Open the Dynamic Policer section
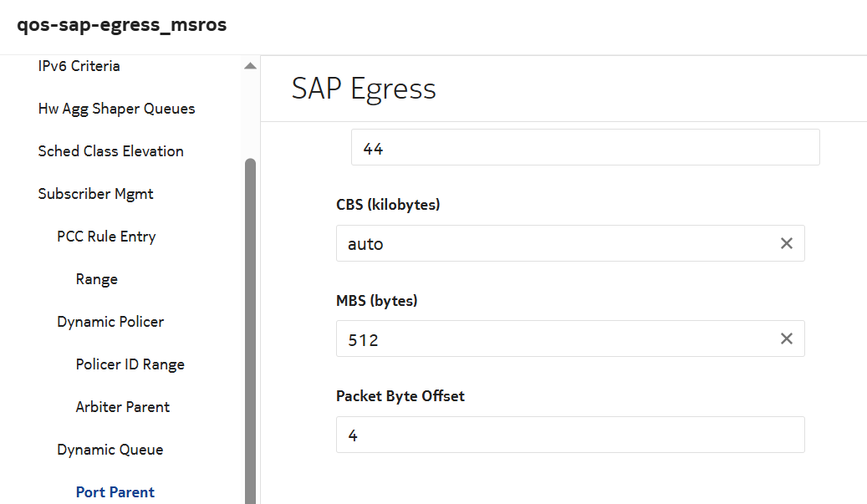The image size is (867, 504). pyautogui.click(x=110, y=322)
